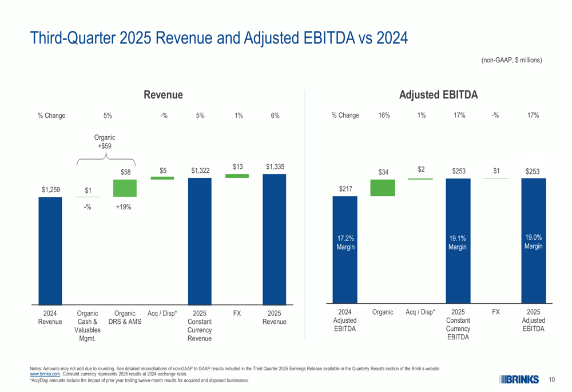Select the (non-GAAP, $ millions) caption
Image resolution: width=572 pixels, height=392 pixels.
[511, 60]
